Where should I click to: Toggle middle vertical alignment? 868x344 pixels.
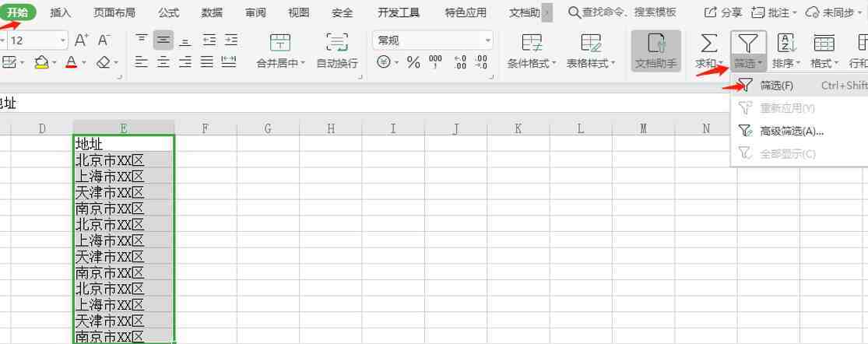click(163, 40)
